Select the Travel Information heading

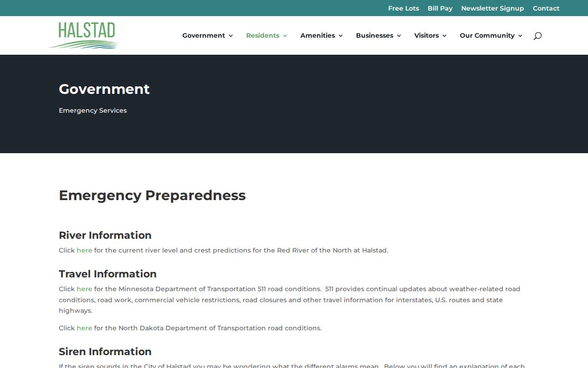107,274
